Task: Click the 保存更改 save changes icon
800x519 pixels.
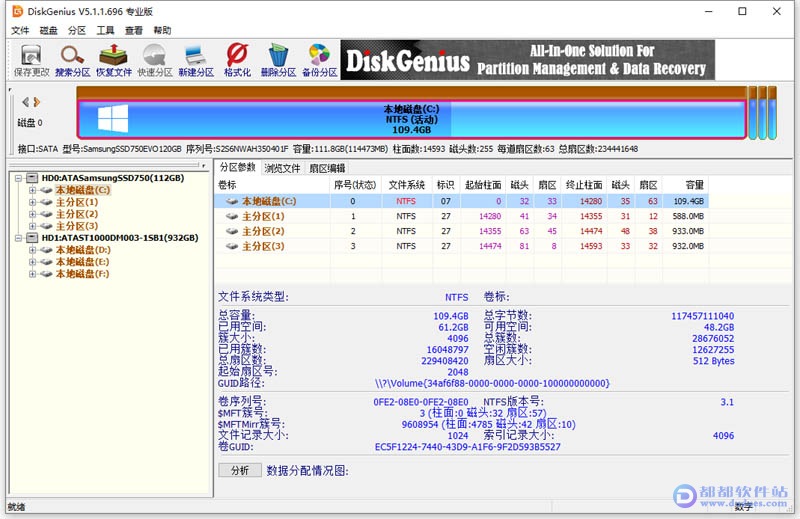Action: (x=32, y=60)
